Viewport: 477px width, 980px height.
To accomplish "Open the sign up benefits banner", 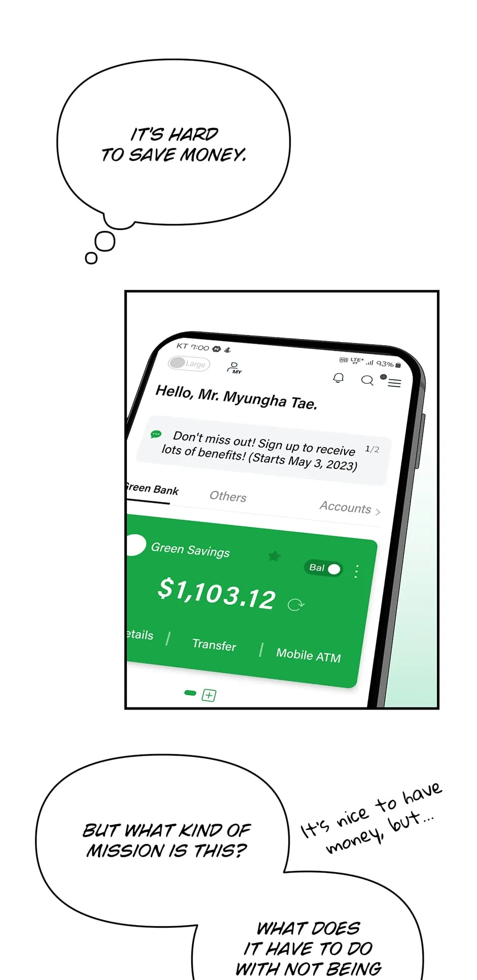I will tap(263, 450).
